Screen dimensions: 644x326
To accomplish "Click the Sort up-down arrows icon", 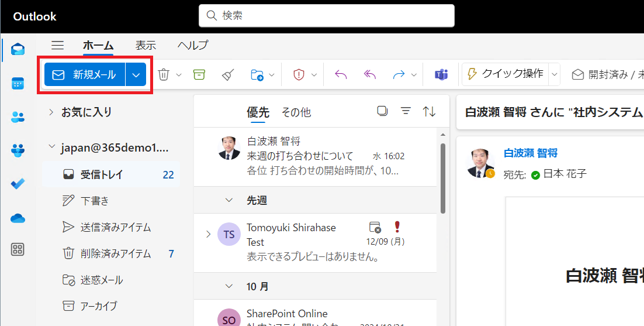I will coord(429,111).
